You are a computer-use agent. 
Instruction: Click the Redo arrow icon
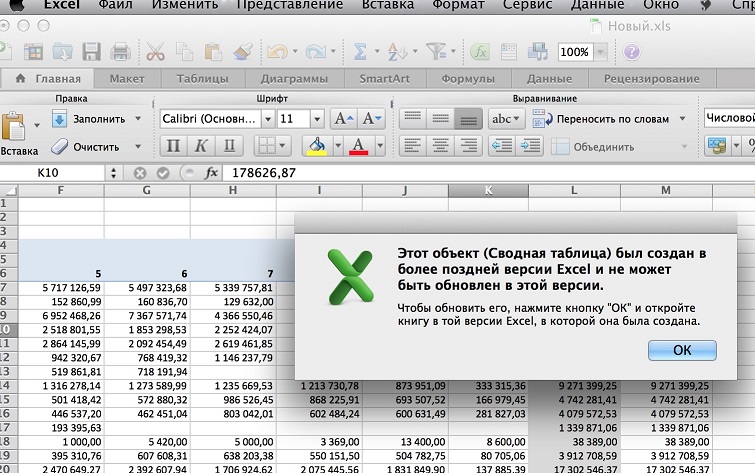coord(315,52)
